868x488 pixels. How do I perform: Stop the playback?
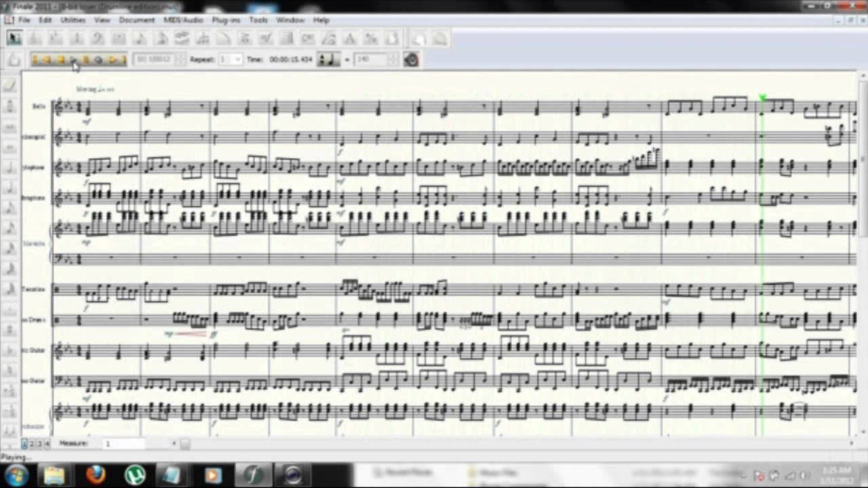pyautogui.click(x=60, y=60)
